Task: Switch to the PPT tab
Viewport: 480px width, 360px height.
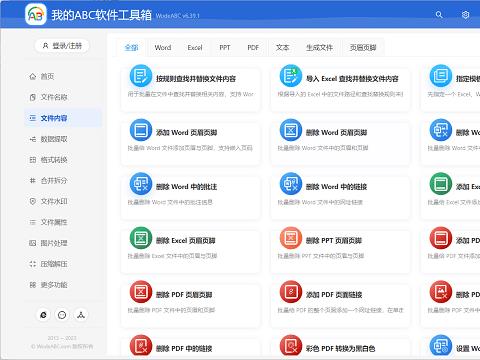Action: pyautogui.click(x=225, y=48)
